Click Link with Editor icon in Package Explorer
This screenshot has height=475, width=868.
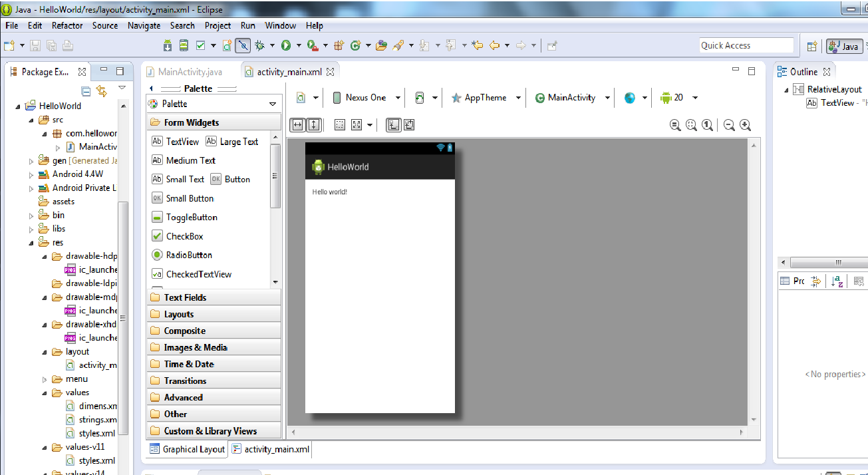pyautogui.click(x=102, y=90)
